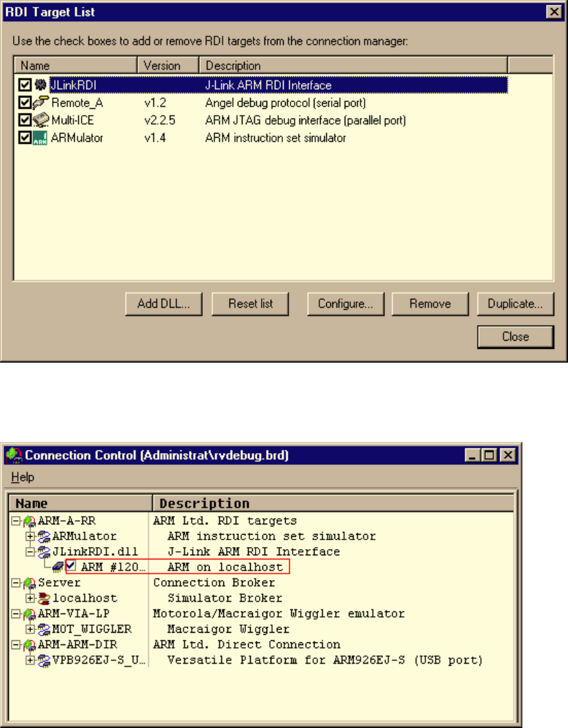Collapse the Server tree node

coord(15,583)
